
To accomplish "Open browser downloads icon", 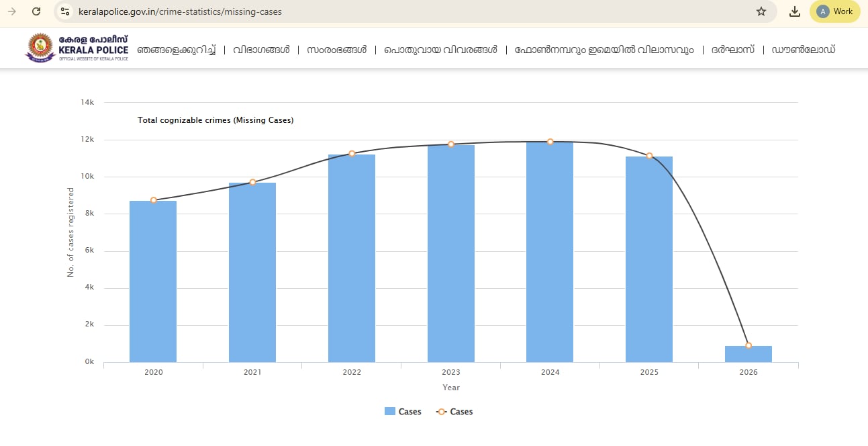I will (795, 11).
